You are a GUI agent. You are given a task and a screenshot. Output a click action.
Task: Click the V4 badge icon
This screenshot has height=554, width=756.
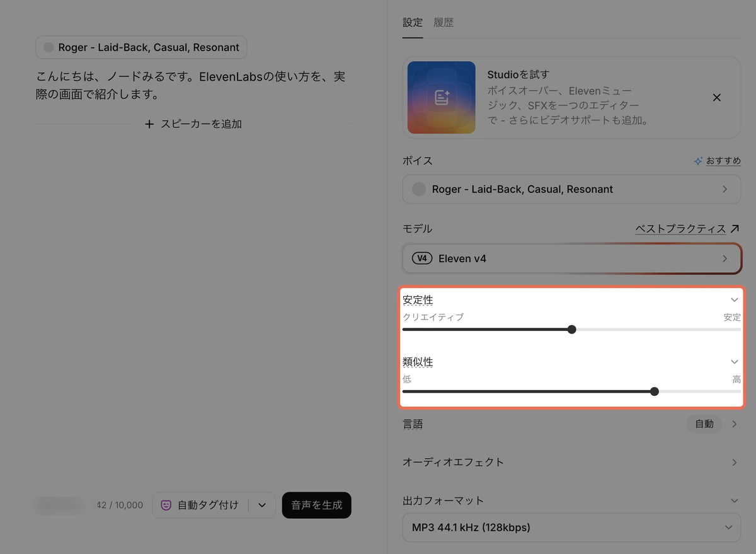[x=421, y=258]
